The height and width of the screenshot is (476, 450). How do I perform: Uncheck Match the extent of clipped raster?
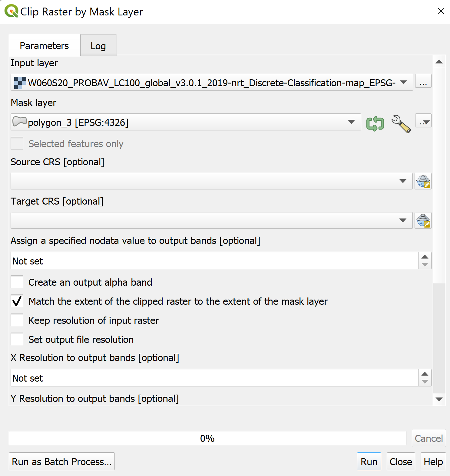pos(17,301)
